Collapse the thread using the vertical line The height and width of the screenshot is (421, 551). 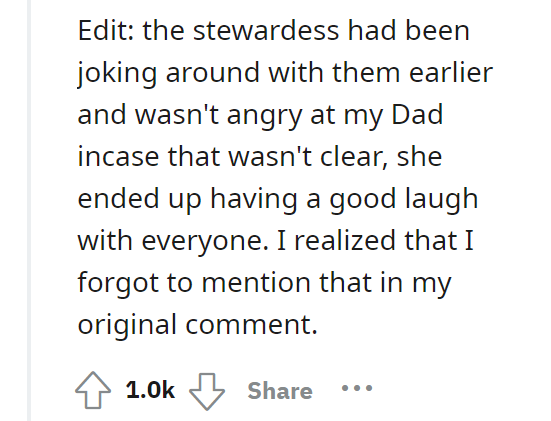click(x=29, y=210)
